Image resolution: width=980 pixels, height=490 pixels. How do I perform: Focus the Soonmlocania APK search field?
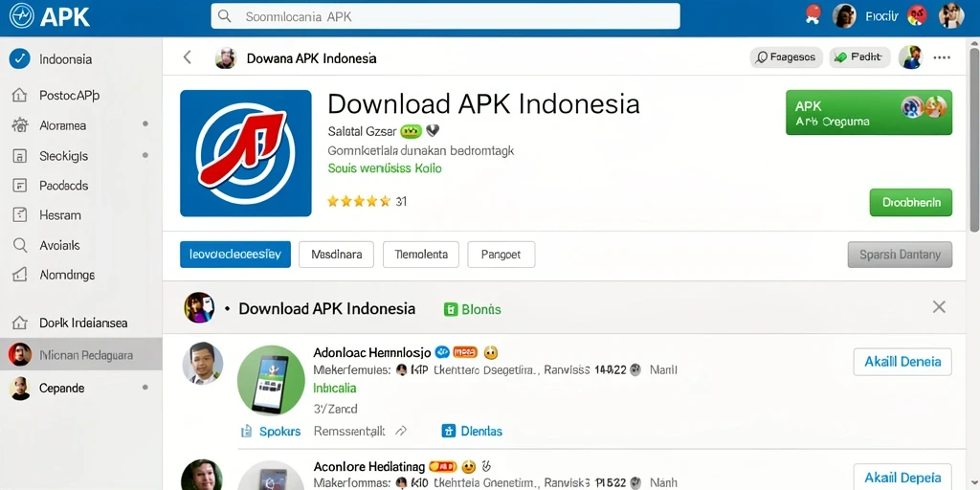click(445, 16)
